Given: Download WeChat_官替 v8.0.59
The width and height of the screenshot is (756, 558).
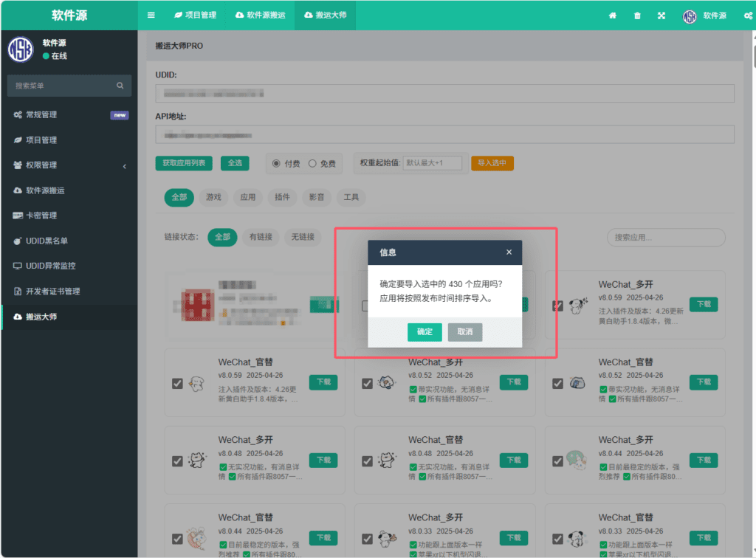Looking at the screenshot, I should coord(323,382).
